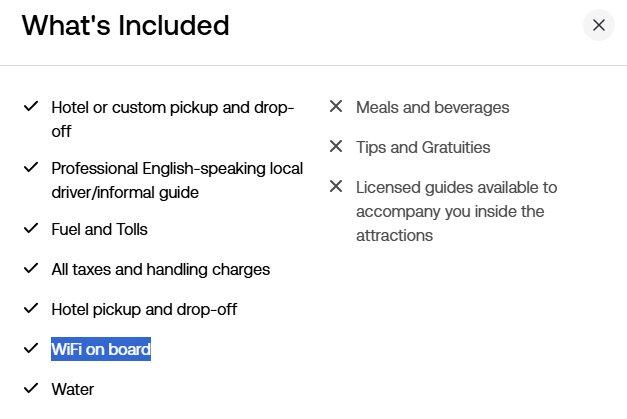The width and height of the screenshot is (627, 419).
Task: Click the Hotel pickup and drop-off text
Action: [144, 309]
